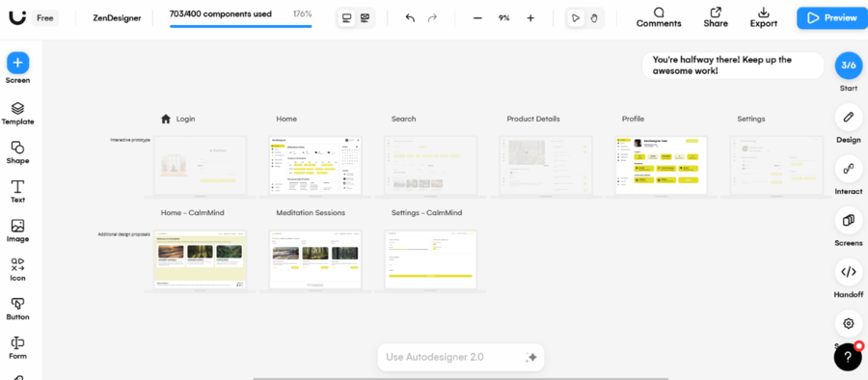
Task: Select the Text tool
Action: click(17, 192)
